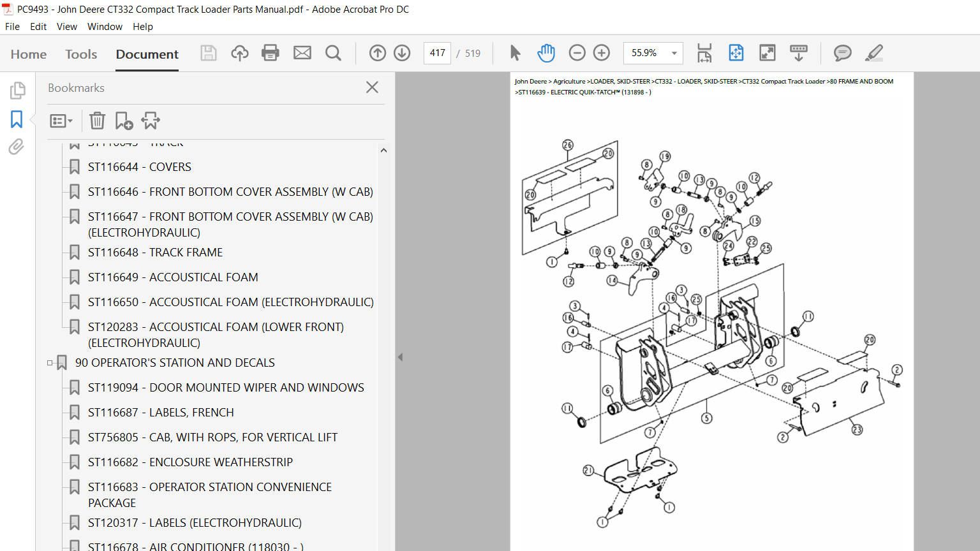Go to next page arrow

coord(402,53)
